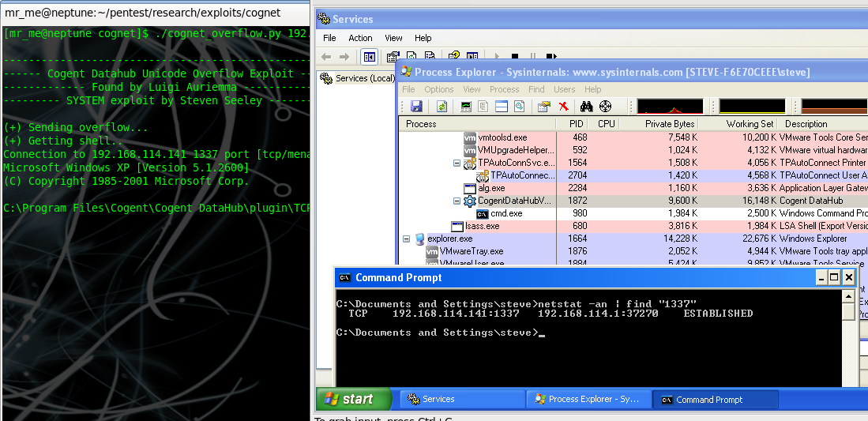Image resolution: width=868 pixels, height=421 pixels.
Task: Sort by Process column header
Action: [x=478, y=123]
